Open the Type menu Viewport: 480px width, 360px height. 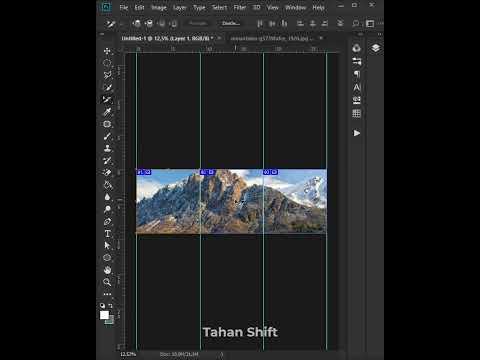(x=199, y=7)
